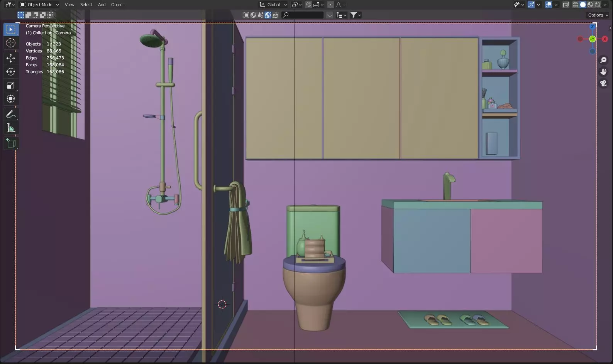
Task: Open the Select menu
Action: tap(86, 5)
